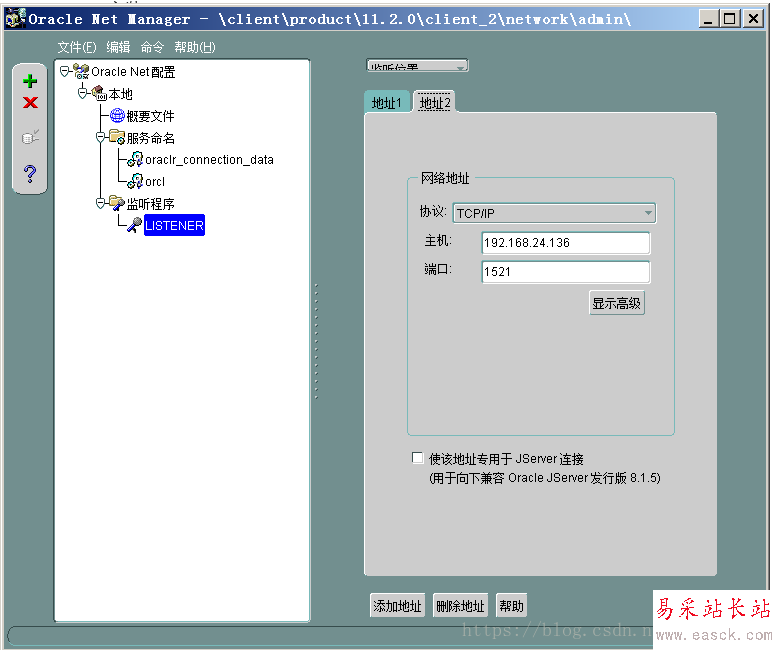
Task: Select the orcl tree item
Action: (155, 181)
